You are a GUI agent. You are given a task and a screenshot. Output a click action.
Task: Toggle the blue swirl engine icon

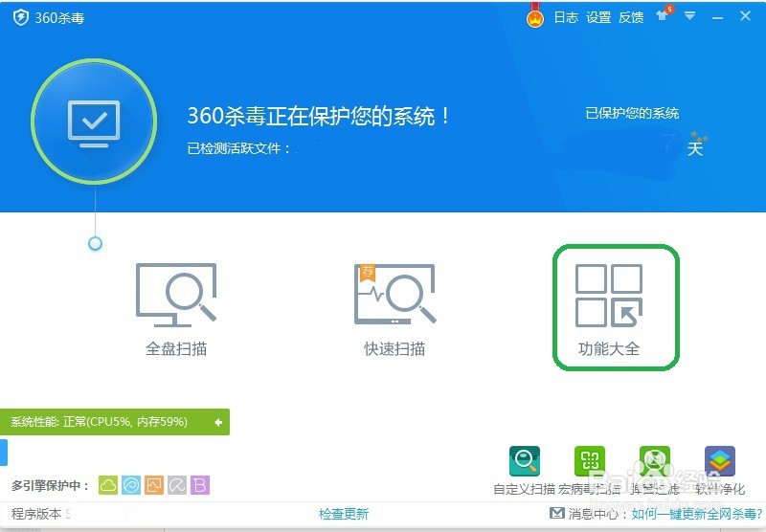point(131,485)
